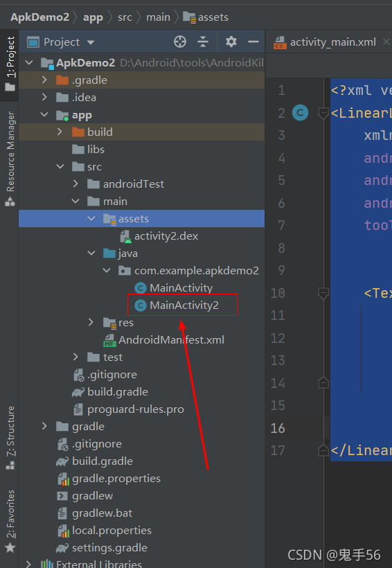The height and width of the screenshot is (568, 392).
Task: Select the MainActivity2 class
Action: 184,305
